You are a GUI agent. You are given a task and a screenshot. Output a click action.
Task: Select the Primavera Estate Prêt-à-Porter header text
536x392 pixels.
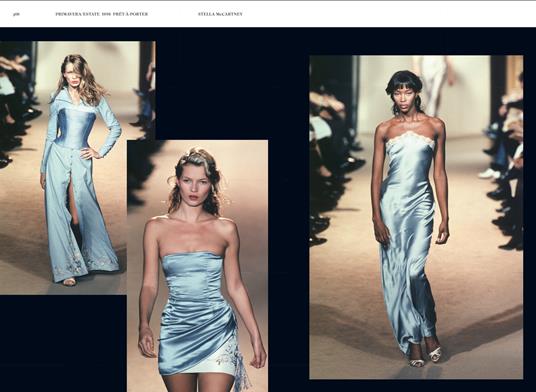(x=102, y=14)
